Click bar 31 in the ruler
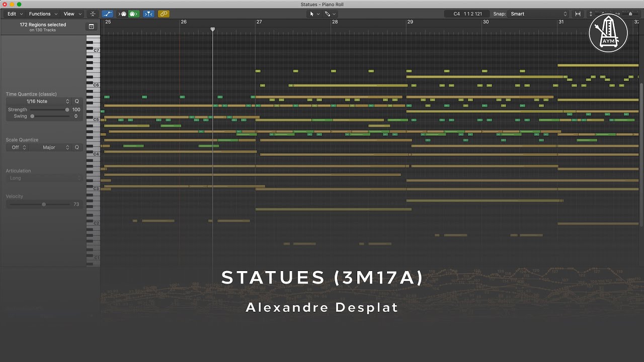Viewport: 644px width, 362px height. (x=561, y=22)
